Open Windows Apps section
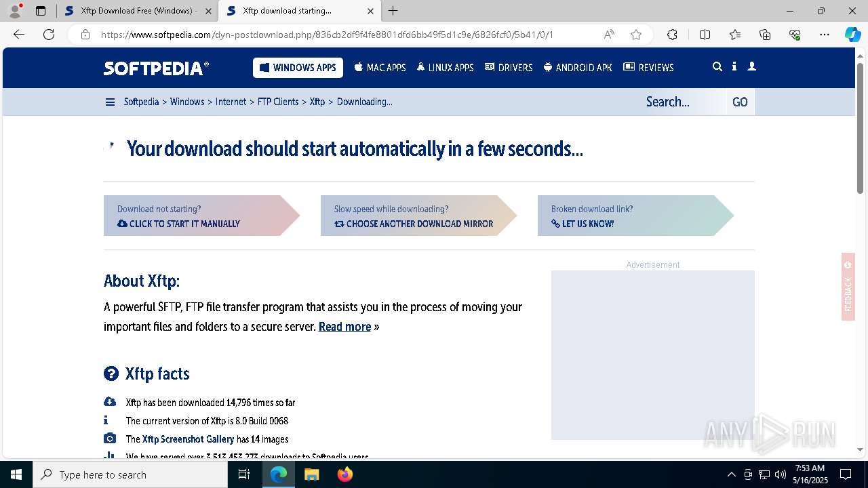This screenshot has height=488, width=868. pyautogui.click(x=298, y=68)
